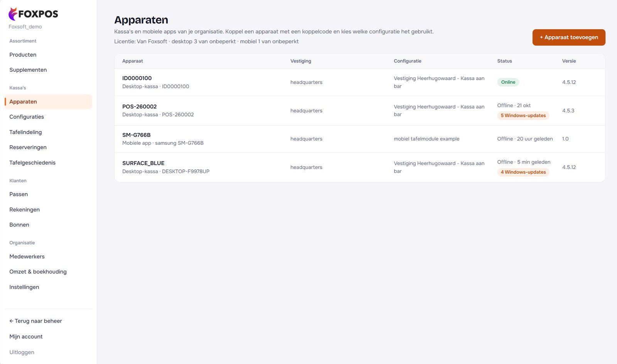
Task: Open Mijn account
Action: click(26, 337)
